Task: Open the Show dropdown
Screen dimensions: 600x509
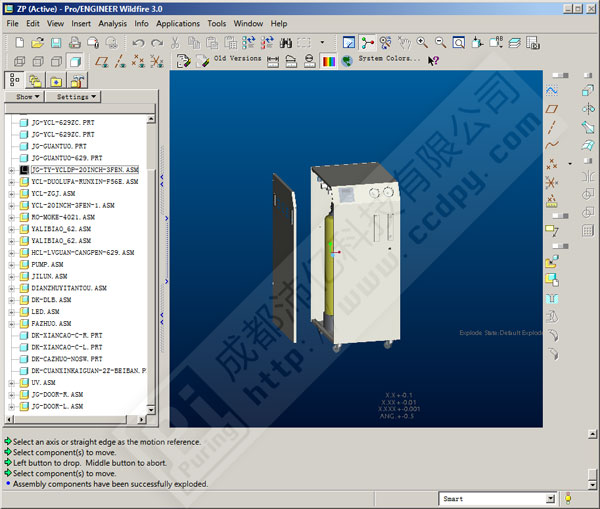Action: (24, 97)
